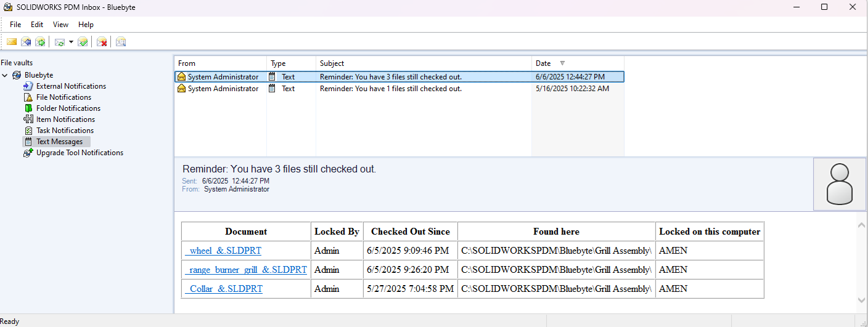Sort messages by Date column header
Screen dimensions: 868x327
[x=578, y=63]
